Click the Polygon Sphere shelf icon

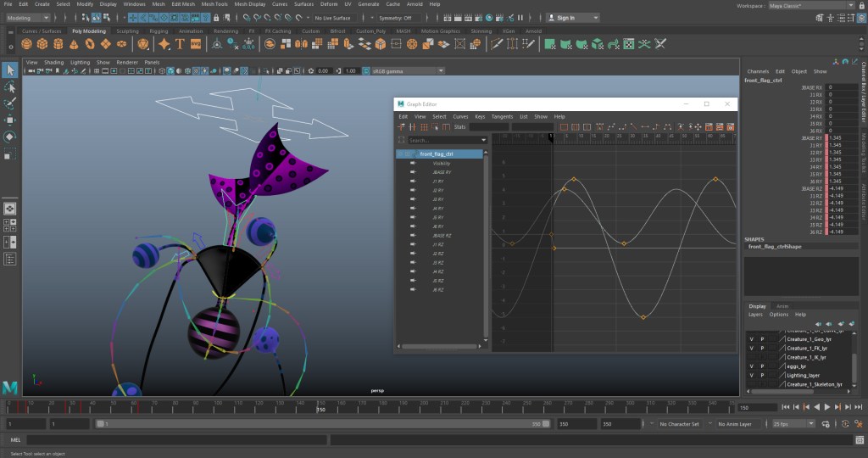(25, 43)
